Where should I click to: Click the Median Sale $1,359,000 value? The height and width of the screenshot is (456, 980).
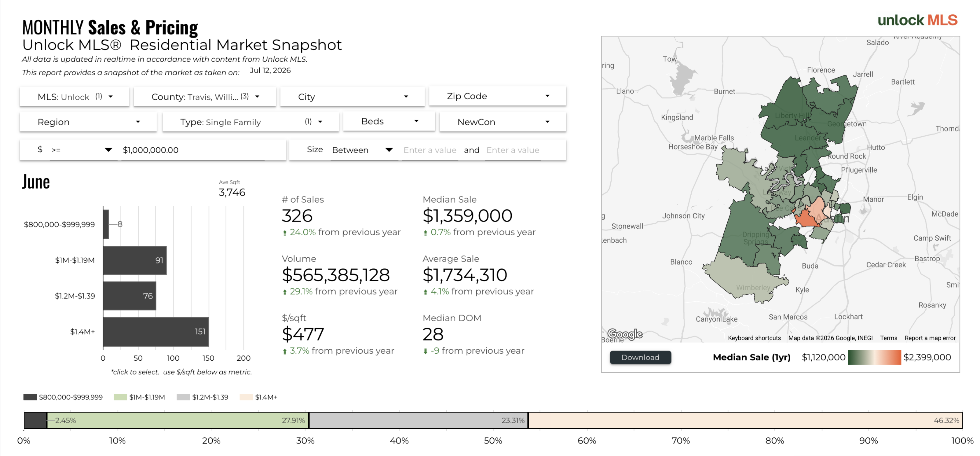467,216
